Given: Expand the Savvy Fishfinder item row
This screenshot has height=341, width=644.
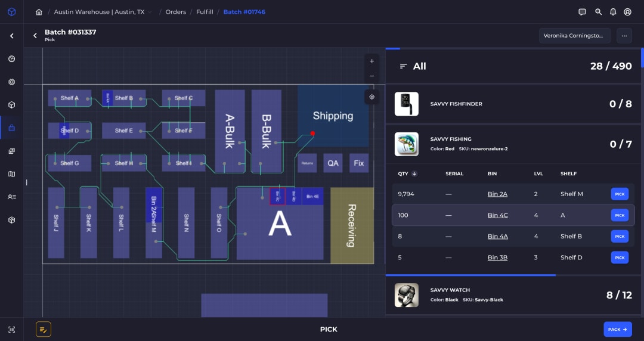Looking at the screenshot, I should (x=513, y=104).
